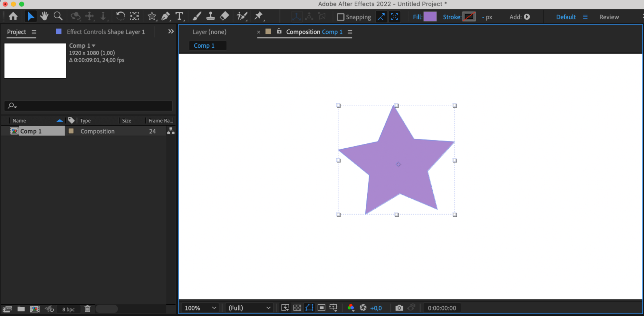The image size is (644, 316).
Task: Toggle the transparency grid
Action: (x=297, y=308)
